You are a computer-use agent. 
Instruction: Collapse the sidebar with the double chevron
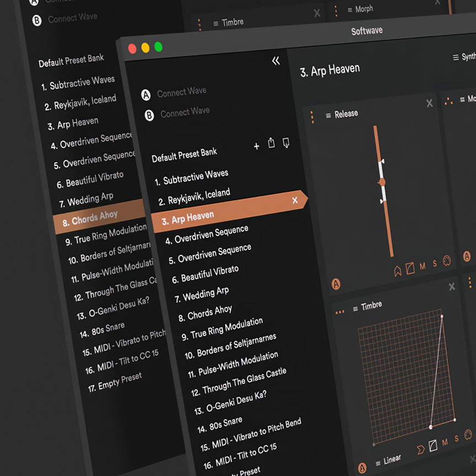[x=276, y=61]
